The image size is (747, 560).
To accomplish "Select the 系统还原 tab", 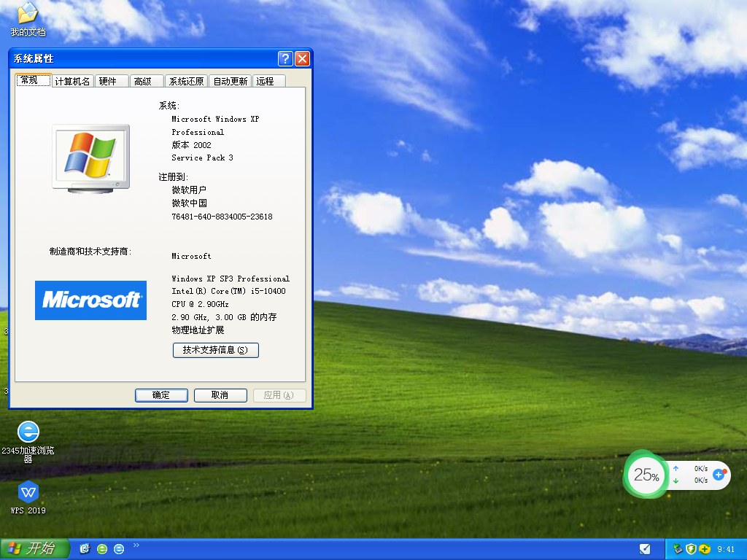I will (185, 80).
